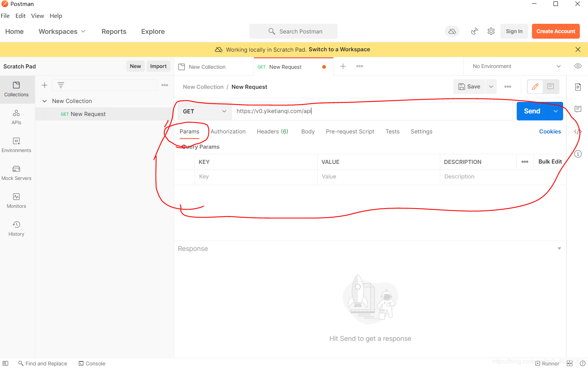Click the two-pane view icon in the status bar

pos(570,364)
